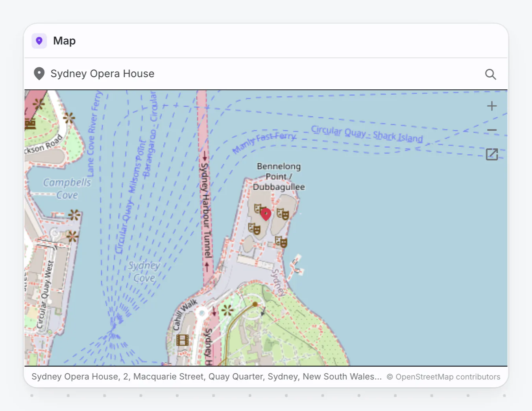The width and height of the screenshot is (532, 411).
Task: Click the gray pin icon beside search text
Action: click(x=39, y=74)
